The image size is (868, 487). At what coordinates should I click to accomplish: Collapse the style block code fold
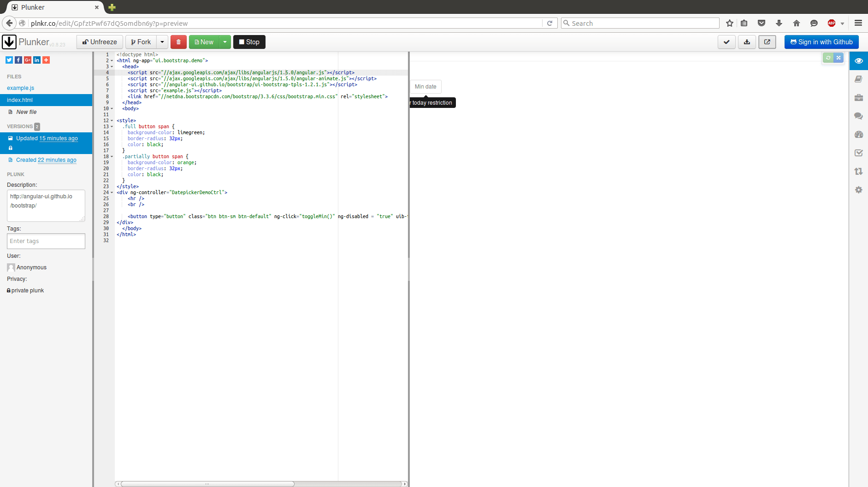pos(112,120)
